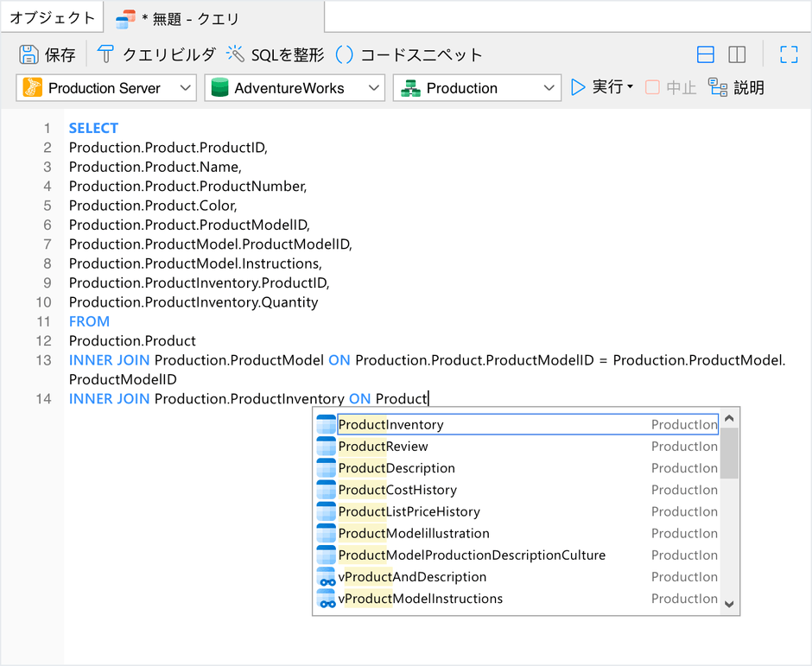Switch to the オブジェクト tab

pyautogui.click(x=52, y=17)
